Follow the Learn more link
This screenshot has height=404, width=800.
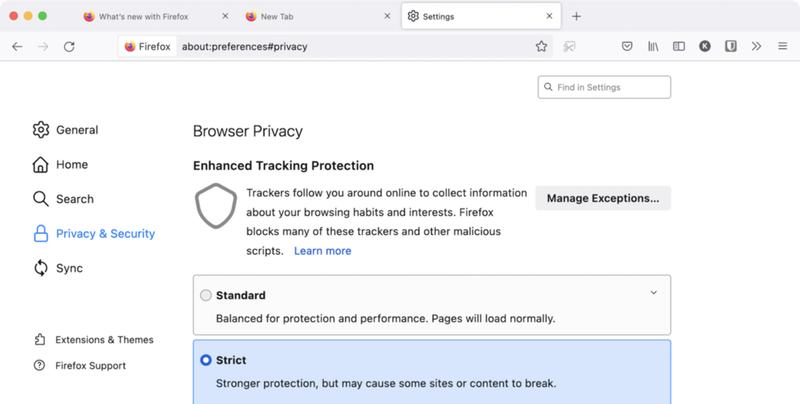tap(322, 251)
